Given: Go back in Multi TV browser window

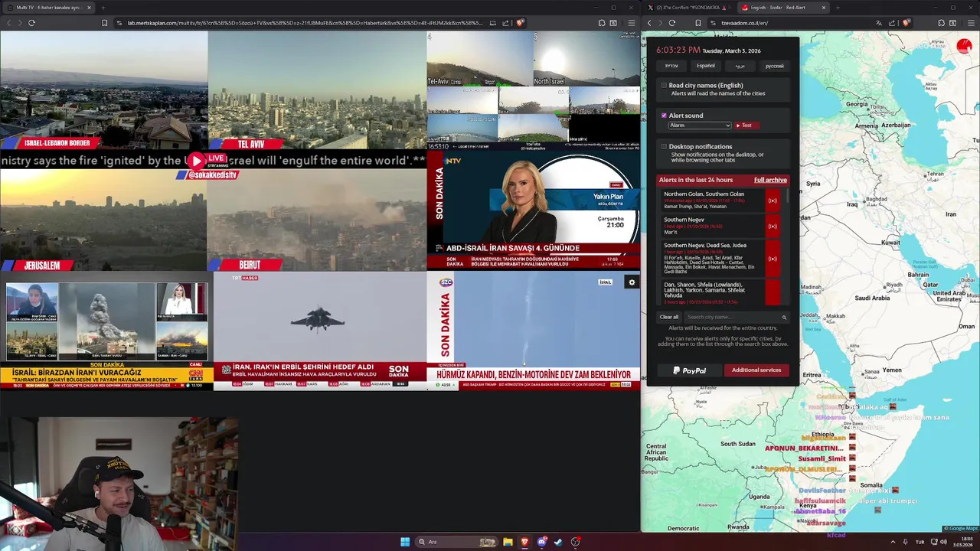Looking at the screenshot, I should tap(8, 23).
